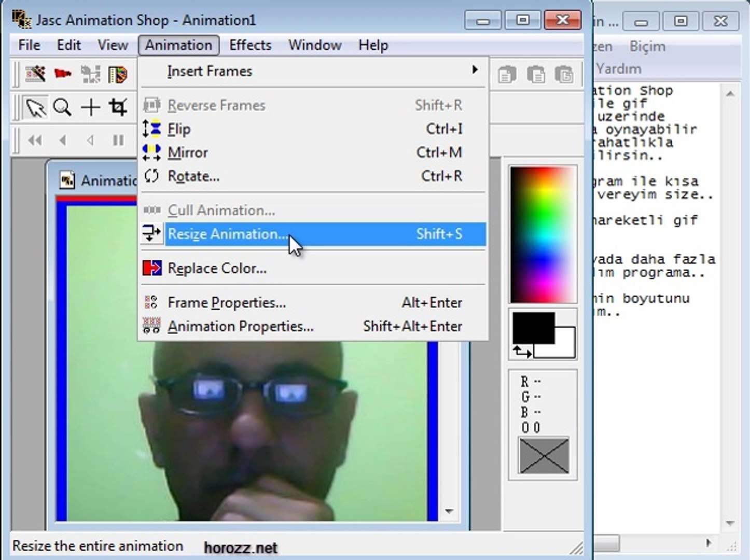This screenshot has height=560, width=750.
Task: Select the Zoom magnifier tool
Action: click(x=62, y=107)
